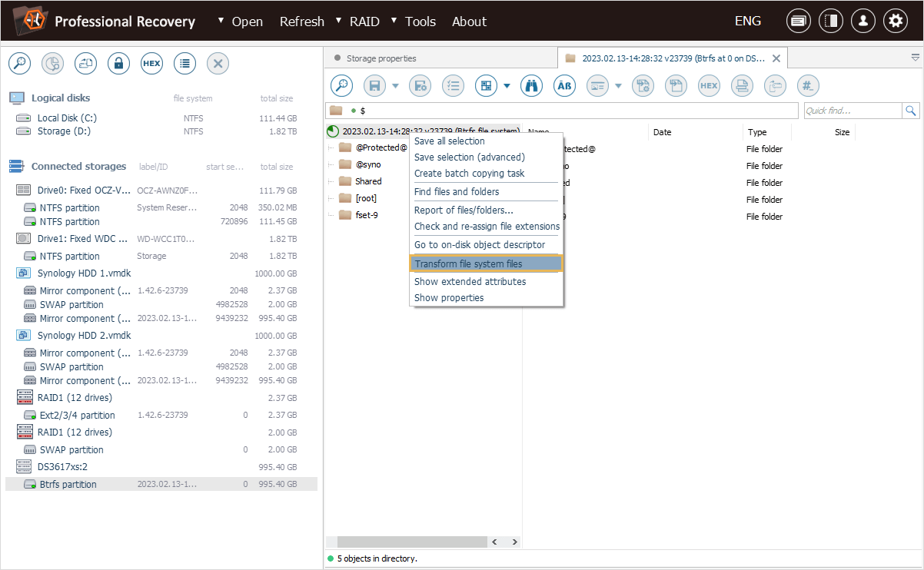
Task: Click the list view icon in left panel toolbar
Action: point(184,64)
